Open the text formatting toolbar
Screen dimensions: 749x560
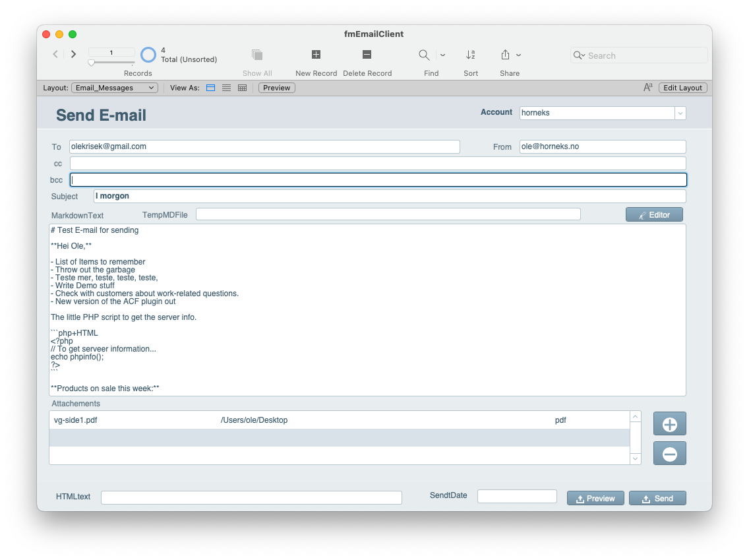[x=647, y=87]
